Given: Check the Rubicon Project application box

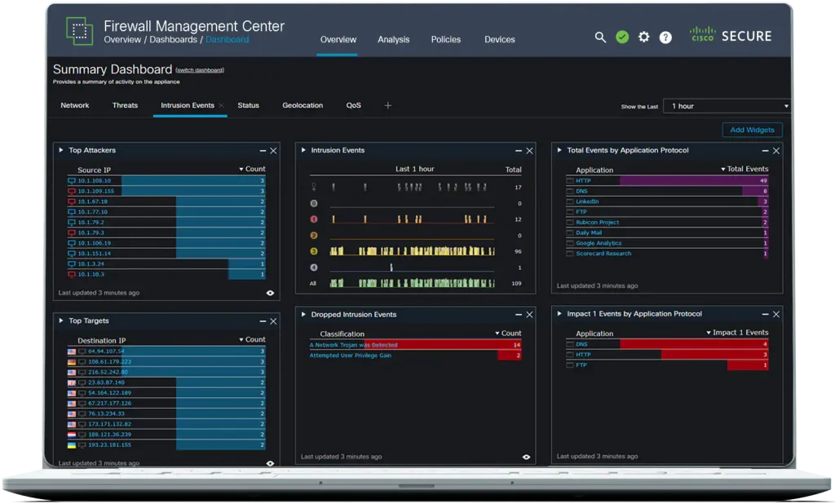Looking at the screenshot, I should pos(570,222).
